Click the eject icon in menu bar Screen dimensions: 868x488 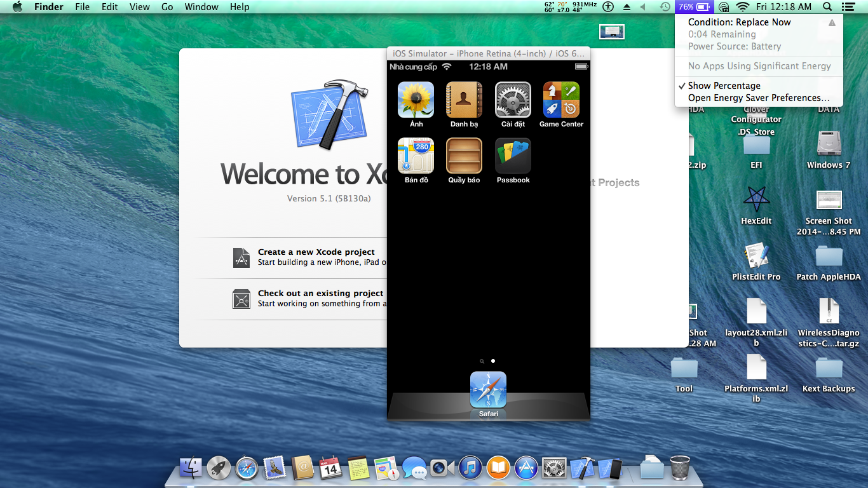click(627, 7)
